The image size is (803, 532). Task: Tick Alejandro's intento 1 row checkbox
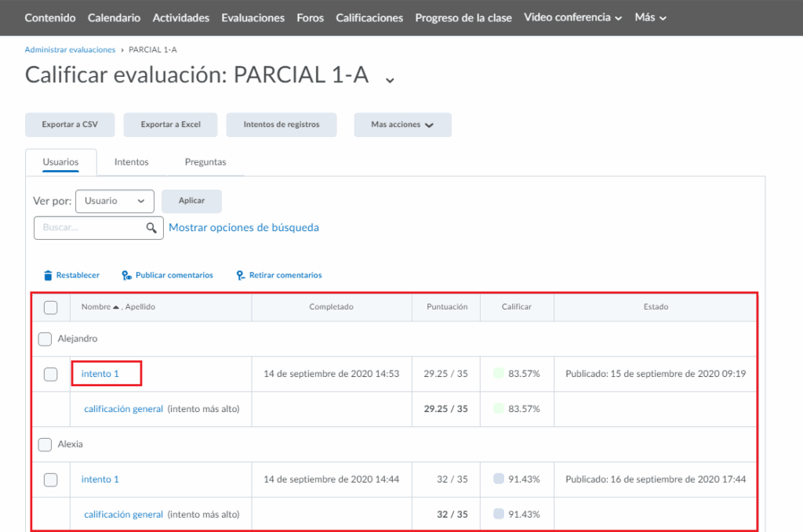coord(51,374)
